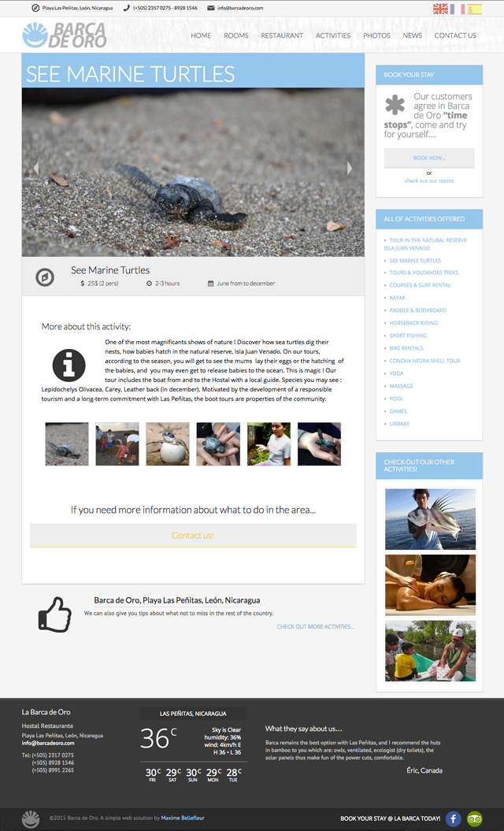504x831 pixels.
Task: Switch language with the UK flag icon
Action: pos(440,9)
